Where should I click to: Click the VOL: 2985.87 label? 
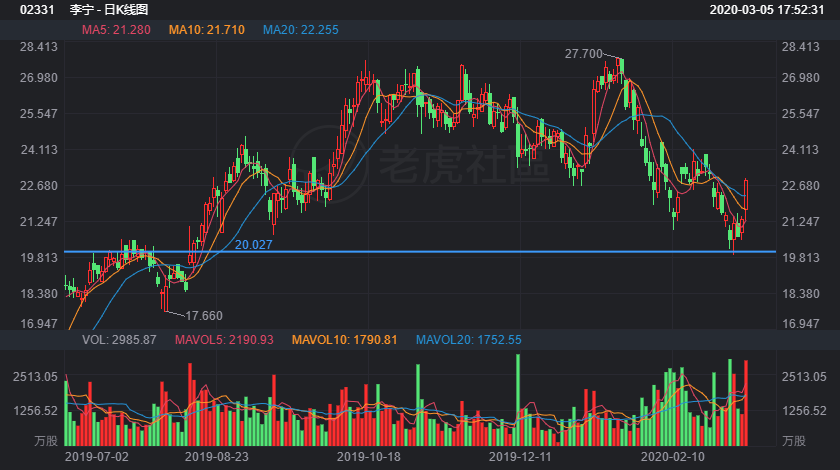119,340
